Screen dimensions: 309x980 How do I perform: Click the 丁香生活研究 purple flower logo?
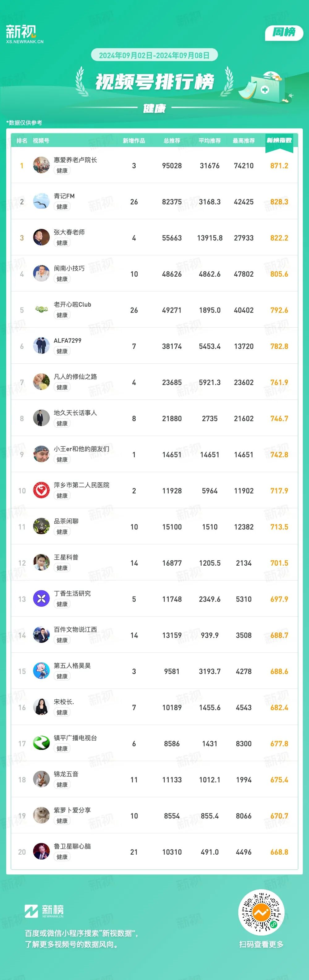(41, 599)
